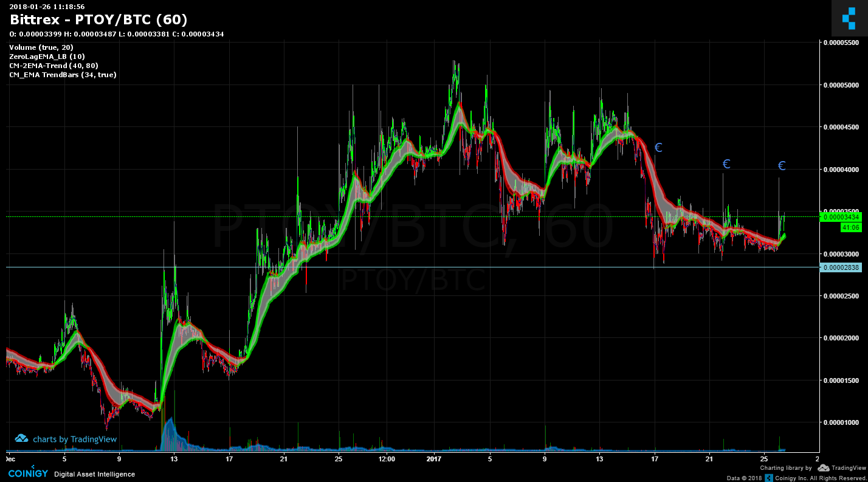Click the small Coinigy icon in copyright line
The image size is (868, 482).
(768, 478)
